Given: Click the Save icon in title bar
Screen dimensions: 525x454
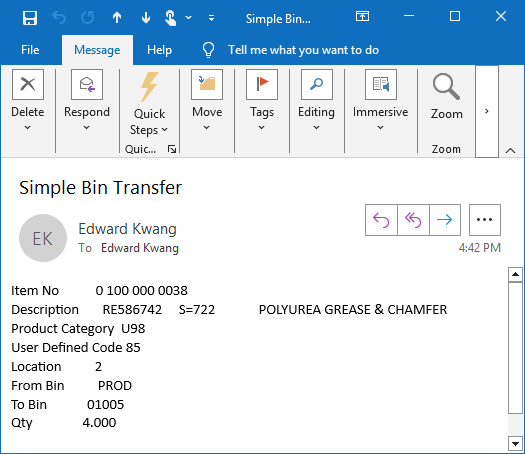Looking at the screenshot, I should [30, 17].
